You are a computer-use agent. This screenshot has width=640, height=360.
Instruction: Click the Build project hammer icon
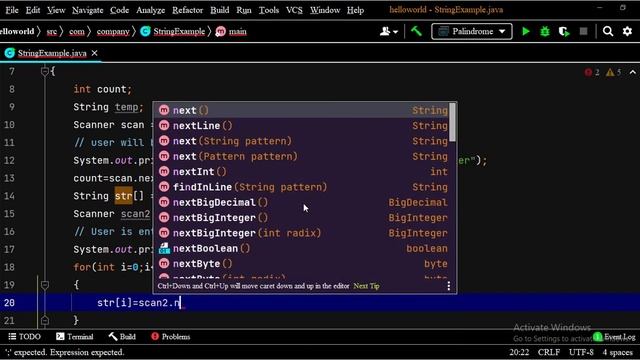click(x=416, y=31)
